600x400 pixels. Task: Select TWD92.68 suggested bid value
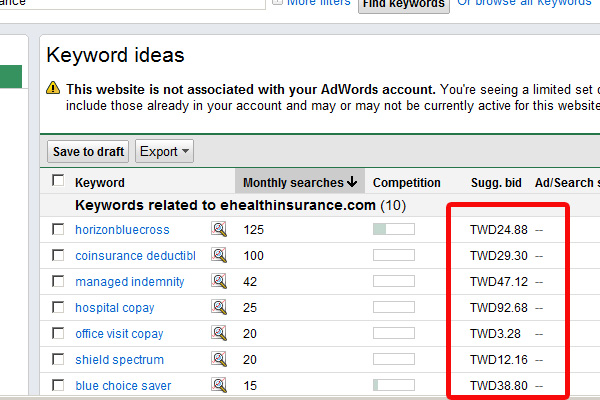point(499,308)
